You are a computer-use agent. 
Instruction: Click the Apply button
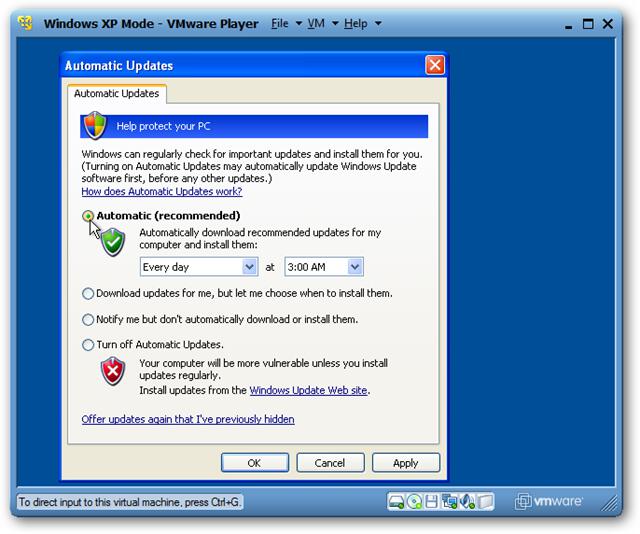coord(406,463)
